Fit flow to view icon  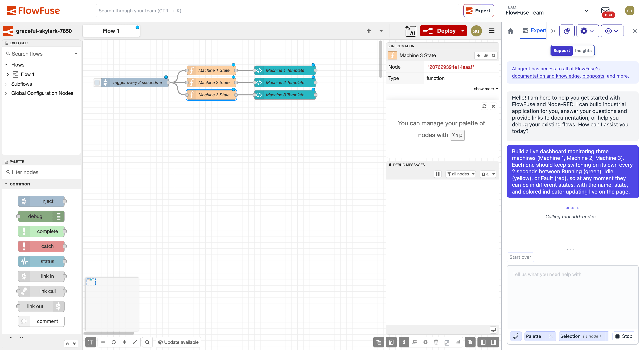point(135,342)
